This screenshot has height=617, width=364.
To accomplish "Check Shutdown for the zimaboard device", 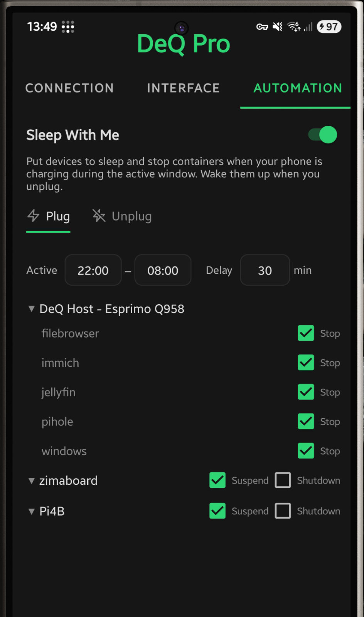I will coord(283,480).
